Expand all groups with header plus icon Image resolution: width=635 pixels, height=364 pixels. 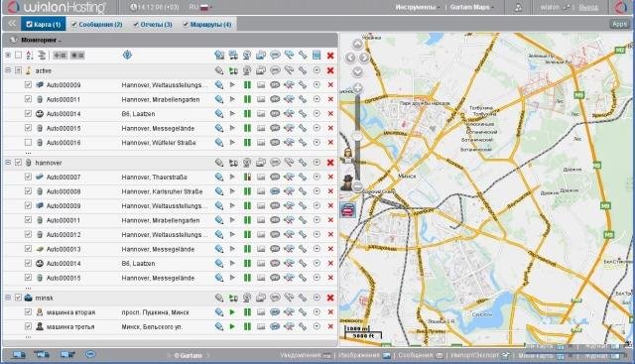[8, 55]
